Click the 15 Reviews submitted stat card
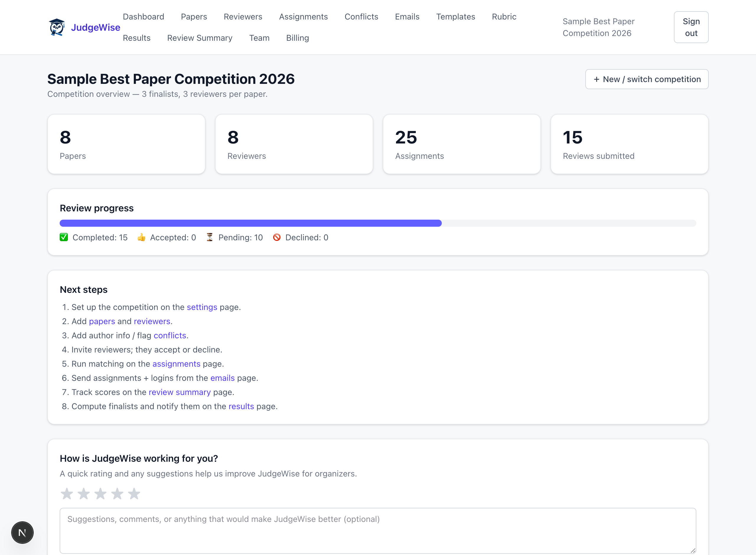 (629, 144)
